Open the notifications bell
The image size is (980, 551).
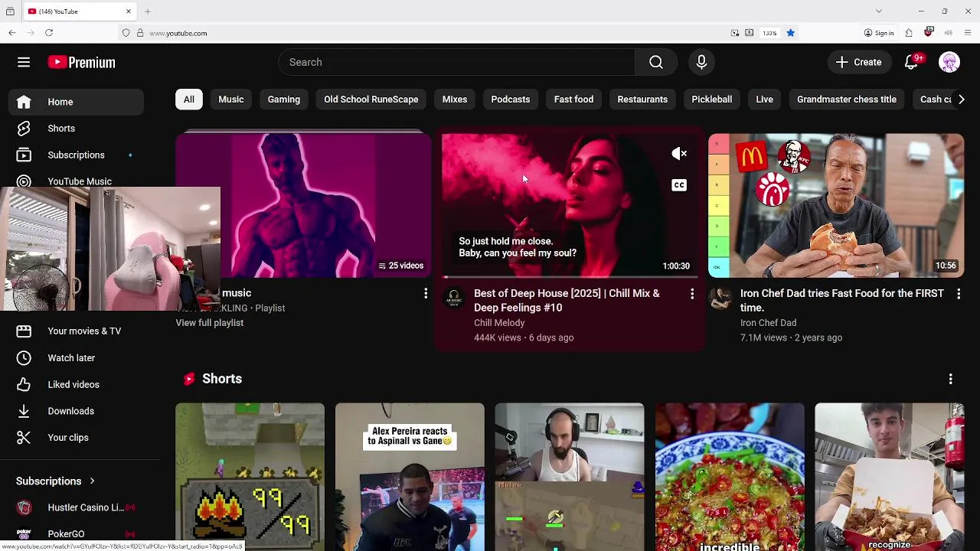[911, 62]
